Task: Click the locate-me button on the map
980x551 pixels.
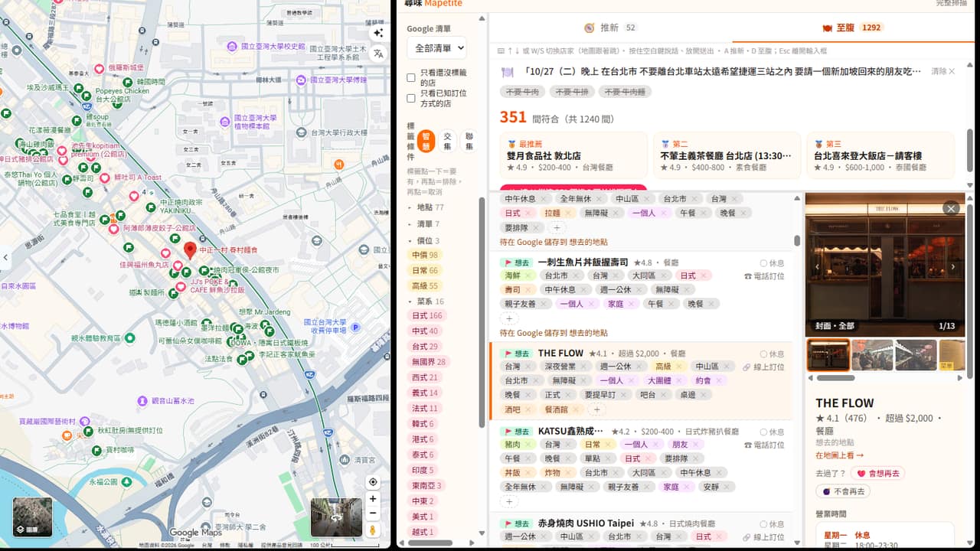Action: click(372, 482)
